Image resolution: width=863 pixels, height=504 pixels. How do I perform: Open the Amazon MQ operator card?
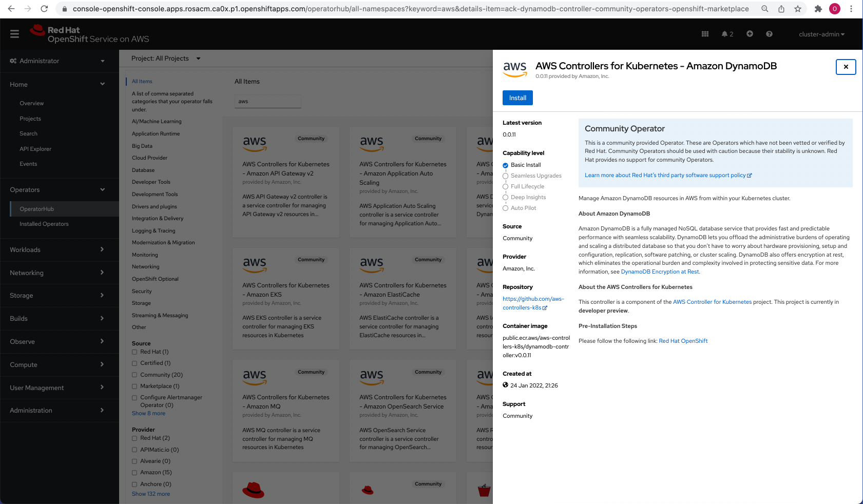point(286,411)
